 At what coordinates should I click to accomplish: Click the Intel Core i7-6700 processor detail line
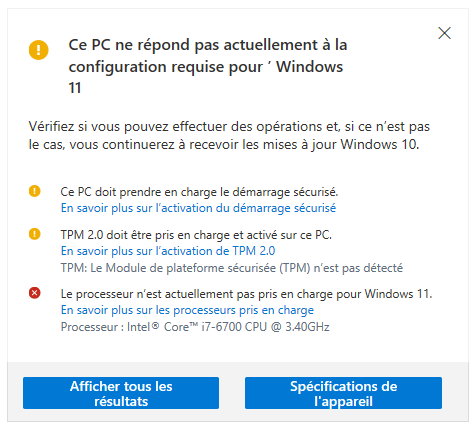coord(195,327)
